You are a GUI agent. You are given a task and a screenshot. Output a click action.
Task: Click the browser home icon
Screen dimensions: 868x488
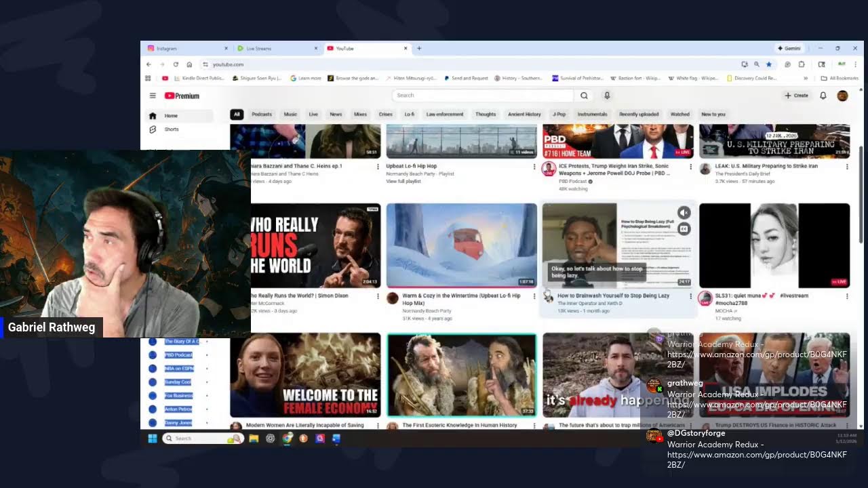coord(189,64)
